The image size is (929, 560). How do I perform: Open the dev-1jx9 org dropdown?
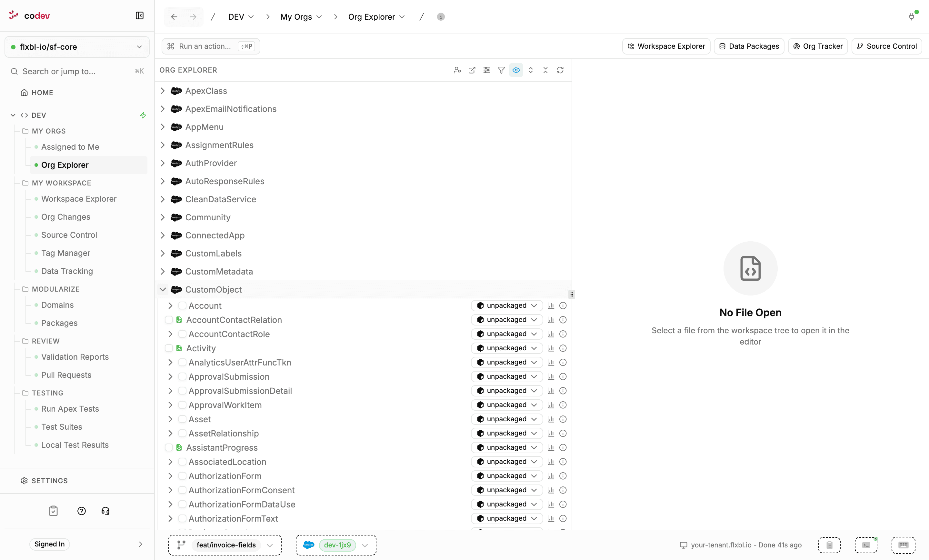[x=335, y=545]
